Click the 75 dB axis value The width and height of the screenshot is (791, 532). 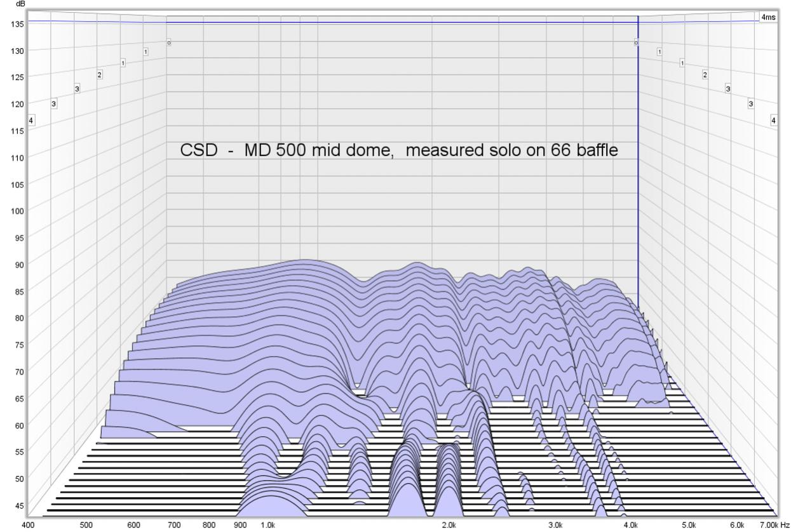(x=20, y=345)
